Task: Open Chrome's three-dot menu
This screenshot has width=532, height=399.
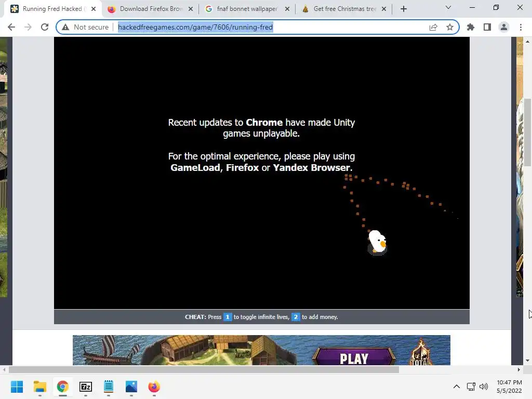Action: tap(521, 27)
